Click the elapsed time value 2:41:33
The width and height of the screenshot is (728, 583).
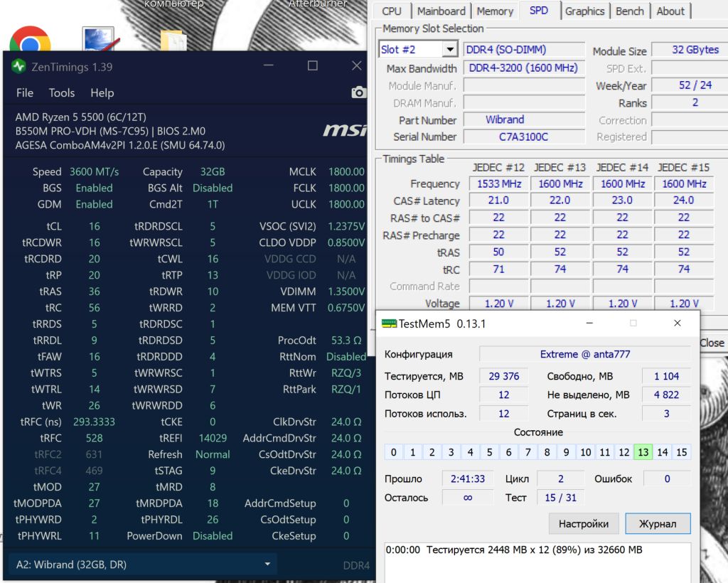(x=468, y=478)
